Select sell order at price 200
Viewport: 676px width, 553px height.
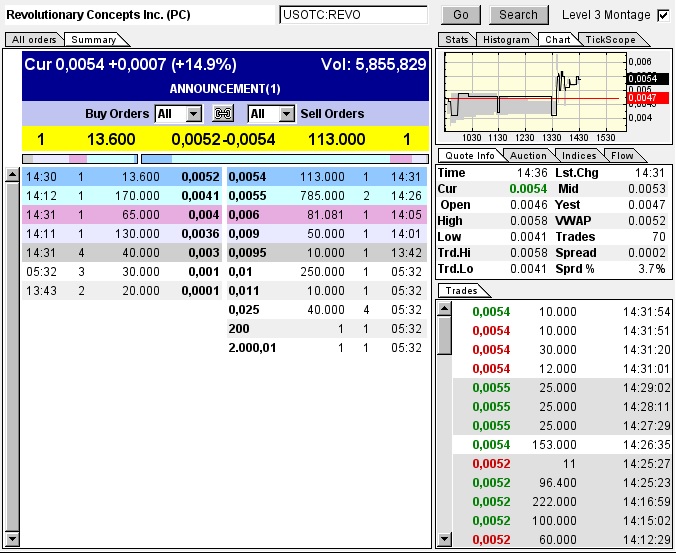click(x=327, y=328)
